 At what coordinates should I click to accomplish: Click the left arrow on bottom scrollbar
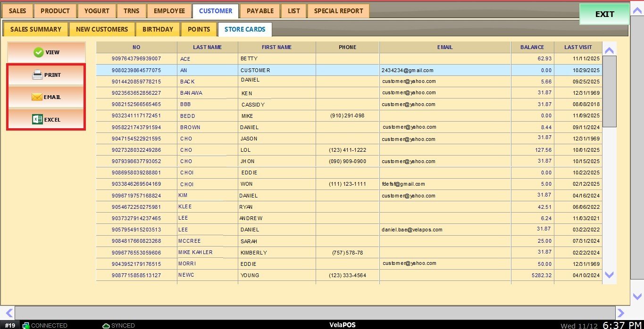tap(8, 312)
